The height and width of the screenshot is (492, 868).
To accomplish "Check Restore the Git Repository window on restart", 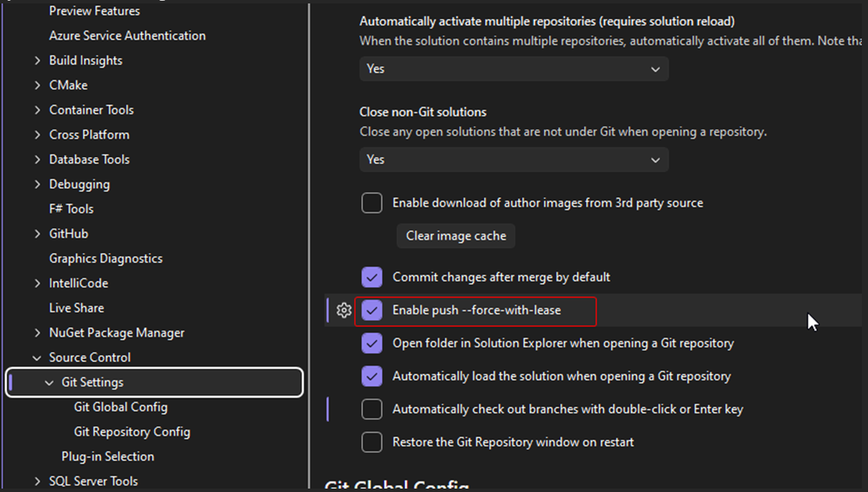I will 371,442.
